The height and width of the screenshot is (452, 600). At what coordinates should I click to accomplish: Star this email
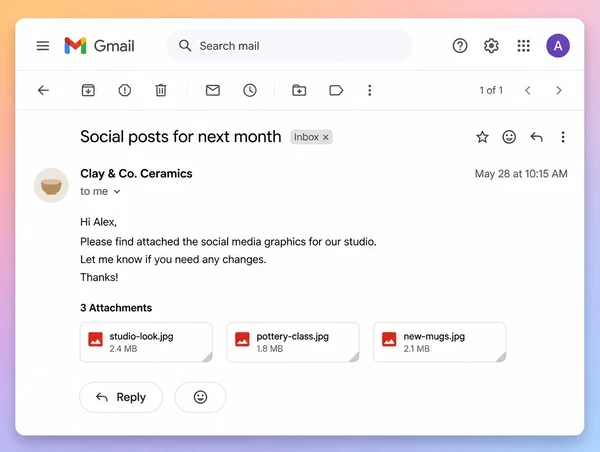coord(482,137)
